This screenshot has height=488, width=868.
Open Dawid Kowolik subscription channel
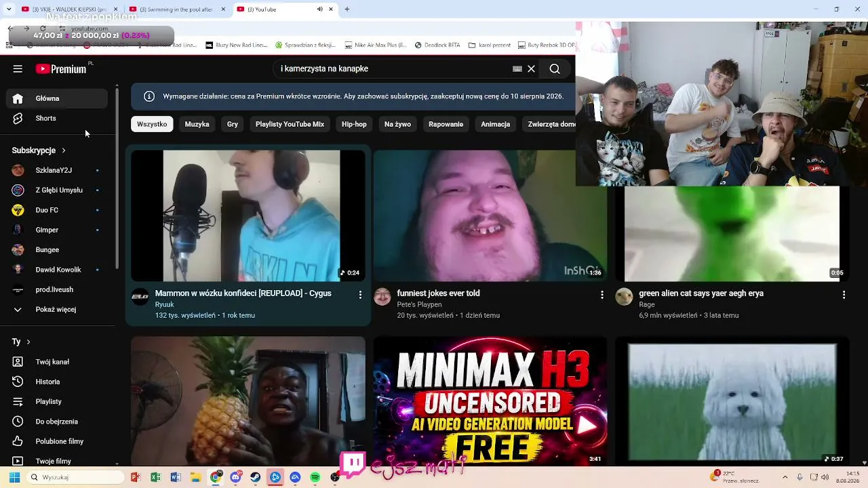57,270
